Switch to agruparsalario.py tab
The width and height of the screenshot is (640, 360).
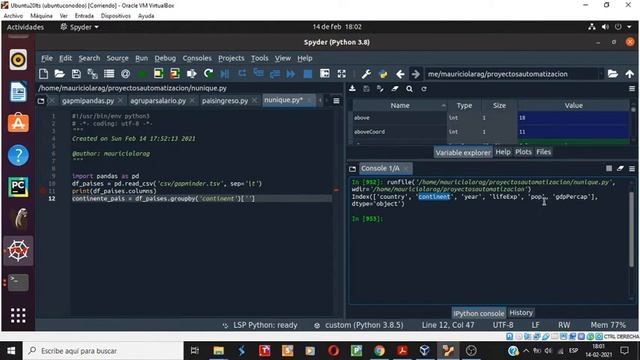pyautogui.click(x=158, y=100)
